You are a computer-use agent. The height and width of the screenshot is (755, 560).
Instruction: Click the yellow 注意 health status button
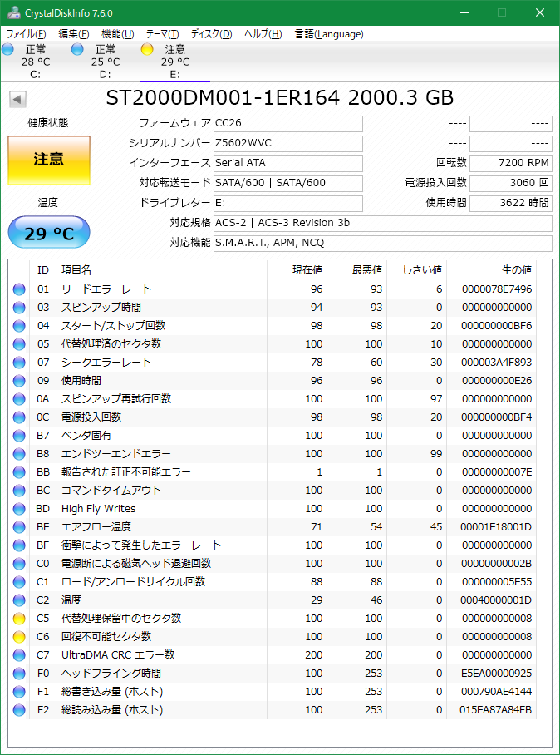[x=49, y=160]
